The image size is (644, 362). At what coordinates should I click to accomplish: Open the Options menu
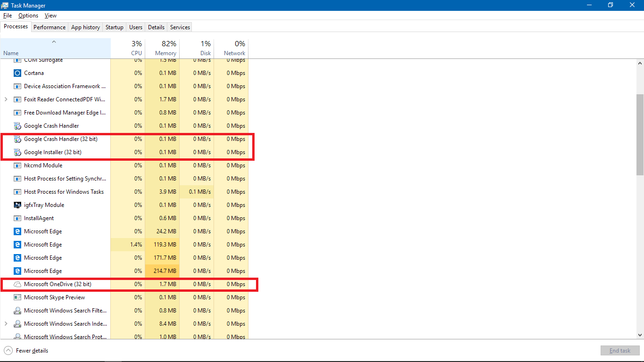[28, 16]
